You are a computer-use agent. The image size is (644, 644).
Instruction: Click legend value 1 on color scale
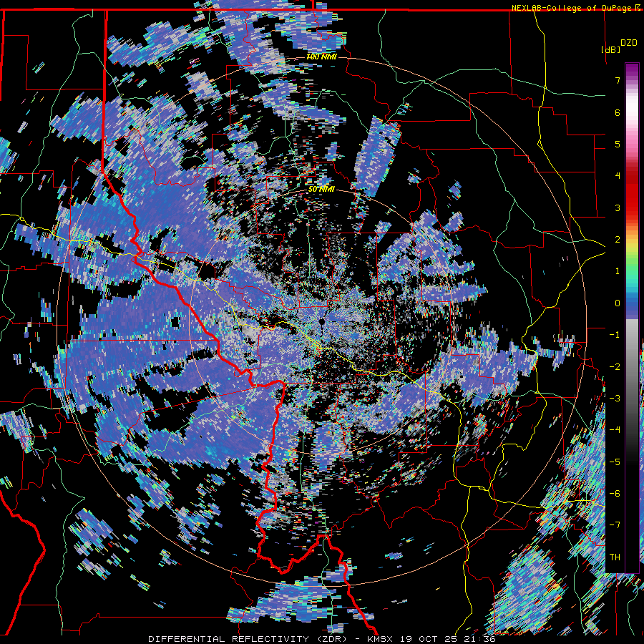[x=618, y=271]
